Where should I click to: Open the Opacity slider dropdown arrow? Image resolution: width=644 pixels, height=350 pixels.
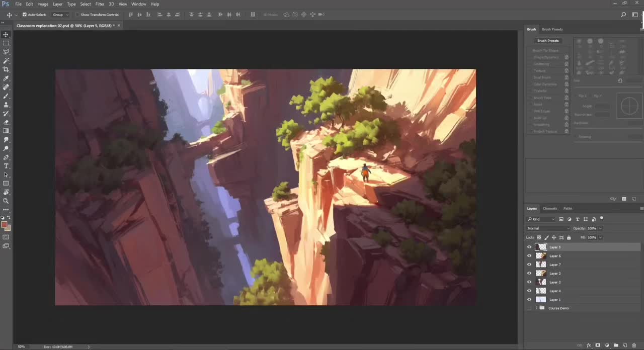[x=600, y=228]
